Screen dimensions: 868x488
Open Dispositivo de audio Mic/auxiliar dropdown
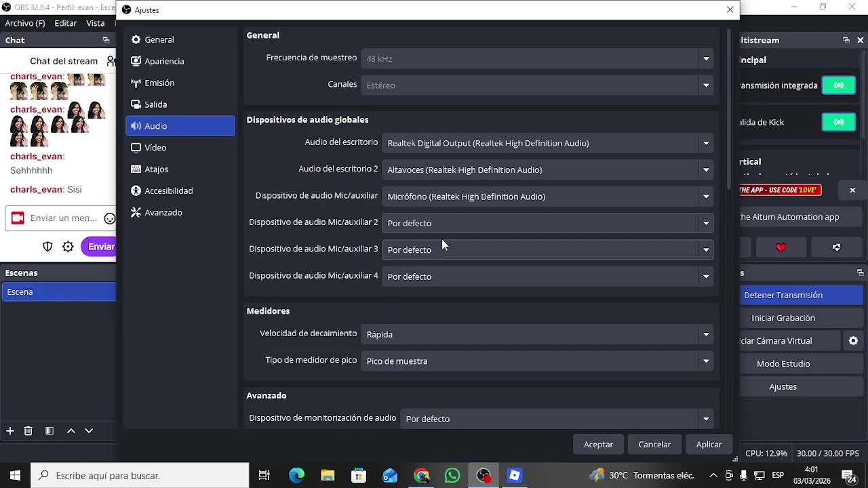(x=547, y=197)
